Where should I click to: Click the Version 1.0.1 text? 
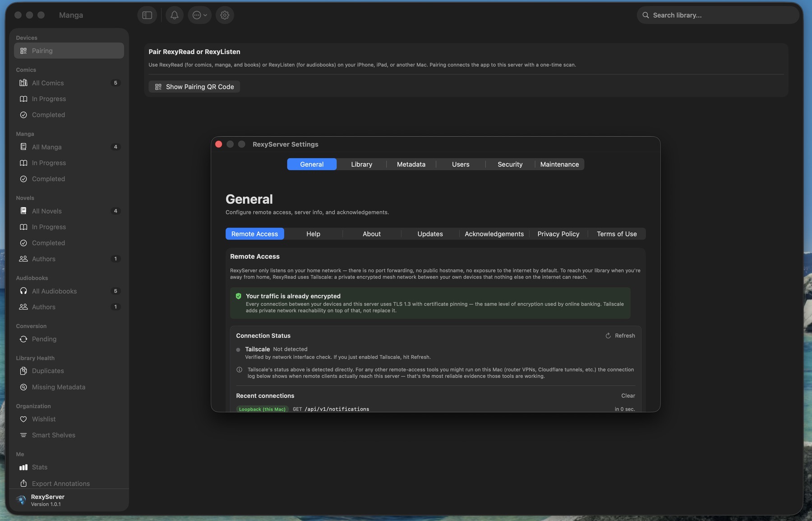click(46, 504)
